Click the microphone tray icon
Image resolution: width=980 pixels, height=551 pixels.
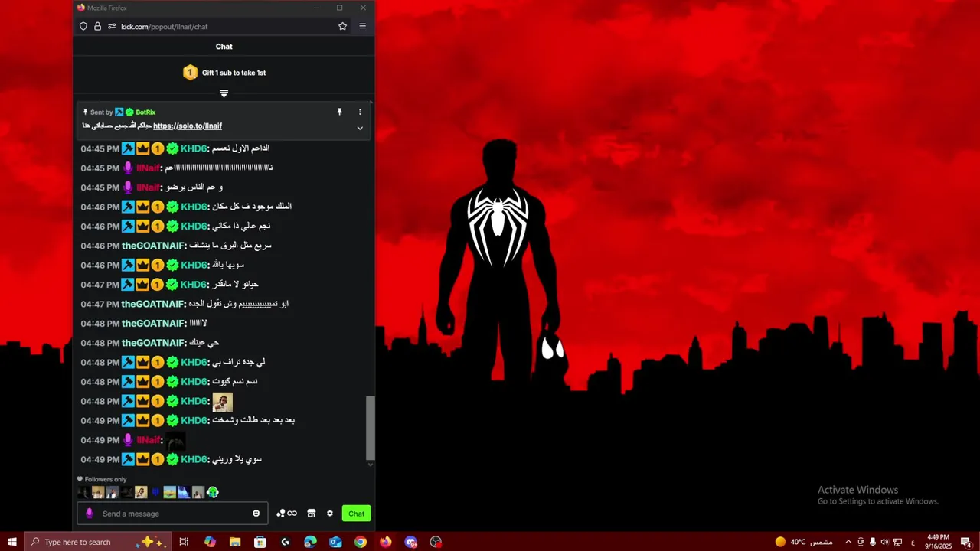coord(873,542)
